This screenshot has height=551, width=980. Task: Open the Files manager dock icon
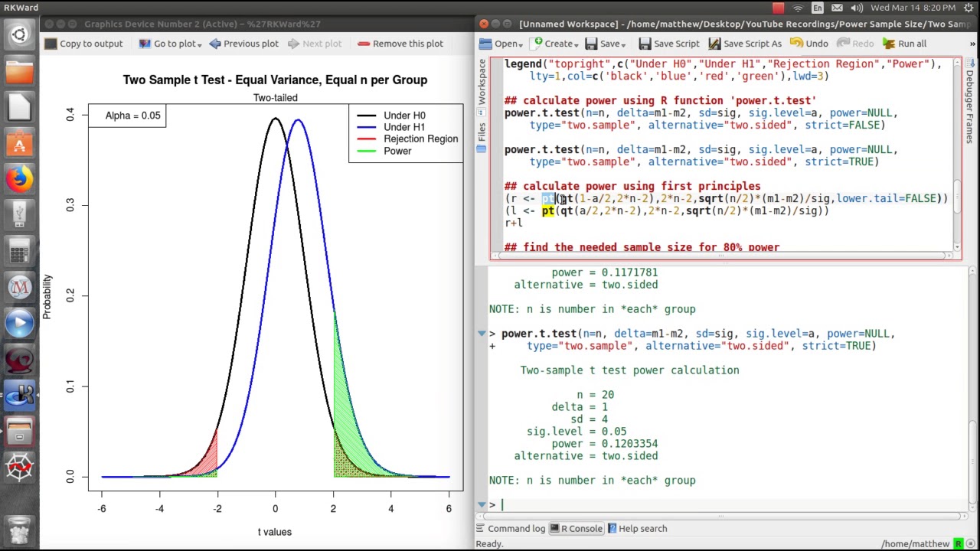pos(19,72)
